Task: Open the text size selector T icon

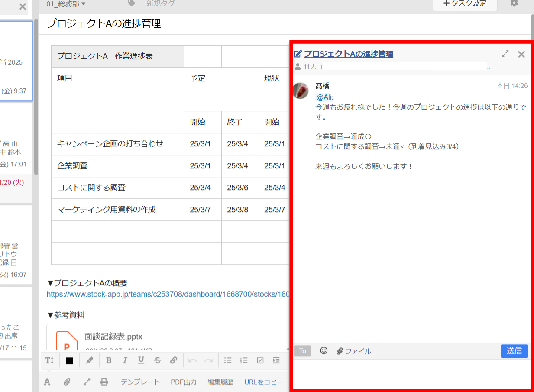Action: pyautogui.click(x=49, y=360)
